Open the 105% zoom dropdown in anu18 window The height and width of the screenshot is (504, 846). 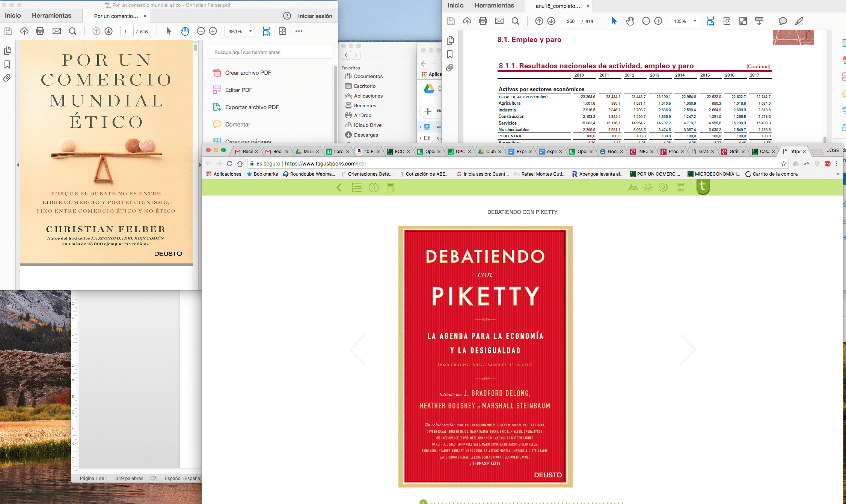point(684,21)
